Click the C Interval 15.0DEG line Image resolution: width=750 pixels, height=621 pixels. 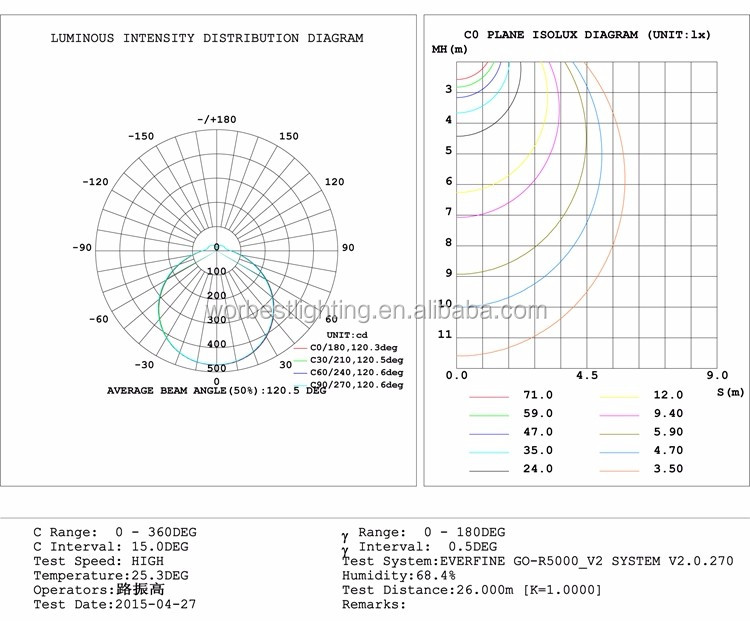coord(111,546)
